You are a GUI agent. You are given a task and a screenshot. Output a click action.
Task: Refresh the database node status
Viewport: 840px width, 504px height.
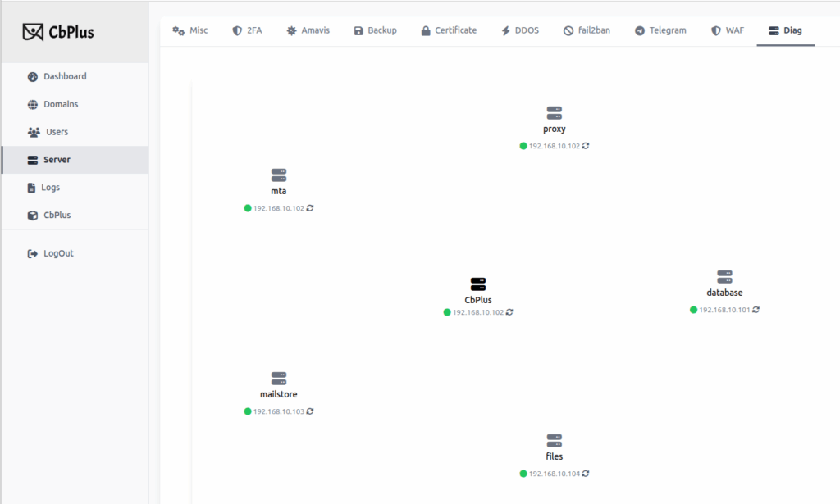(x=756, y=310)
